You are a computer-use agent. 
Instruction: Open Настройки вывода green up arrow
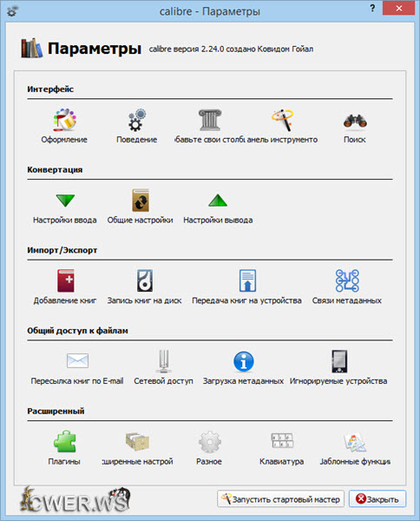point(218,201)
